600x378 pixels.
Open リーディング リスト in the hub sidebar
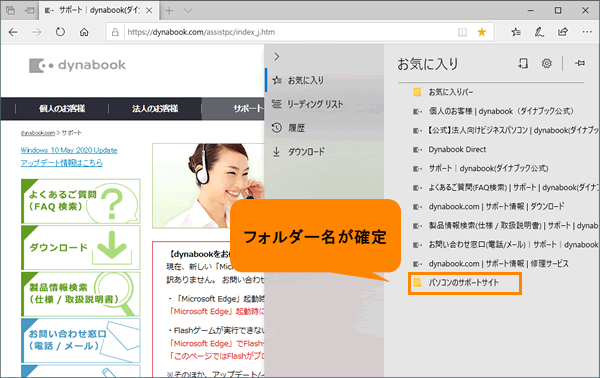coord(324,104)
